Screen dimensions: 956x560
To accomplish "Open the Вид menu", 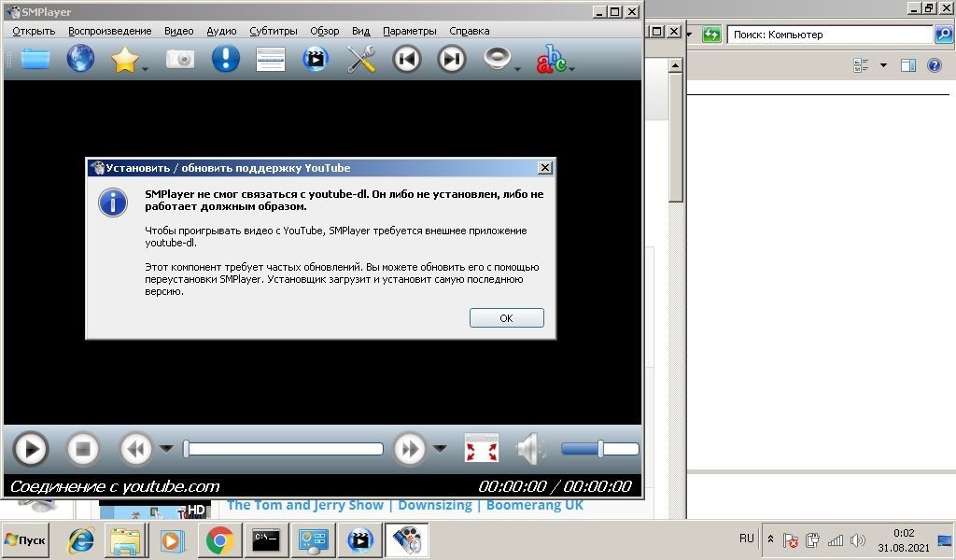I will tap(361, 31).
